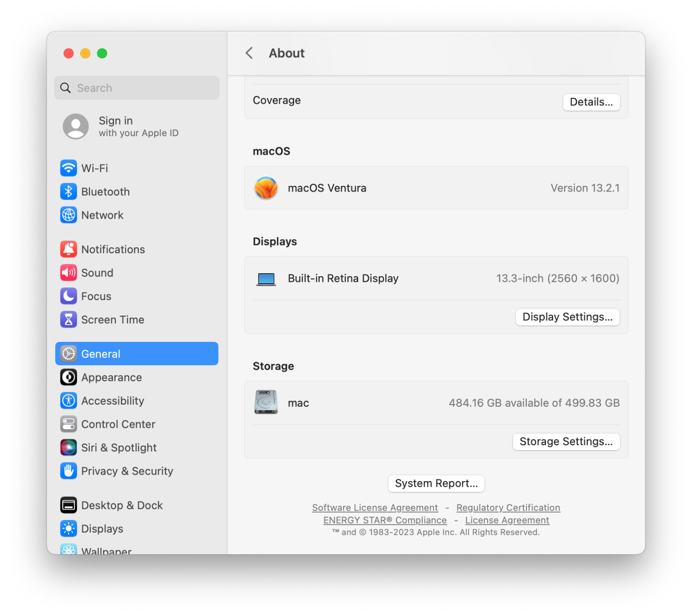The image size is (692, 616).
Task: Click the Wallpaper icon in sidebar
Action: point(68,549)
